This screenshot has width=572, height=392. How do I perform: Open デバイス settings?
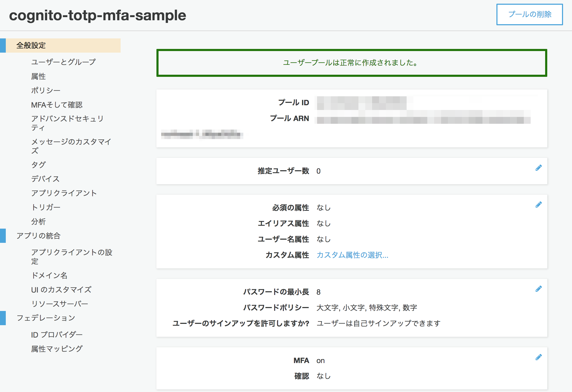(x=45, y=179)
